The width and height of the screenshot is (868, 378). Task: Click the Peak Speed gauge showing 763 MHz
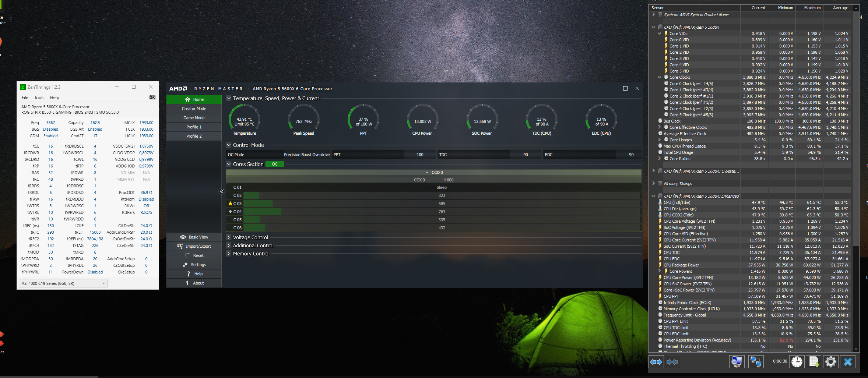pyautogui.click(x=304, y=120)
